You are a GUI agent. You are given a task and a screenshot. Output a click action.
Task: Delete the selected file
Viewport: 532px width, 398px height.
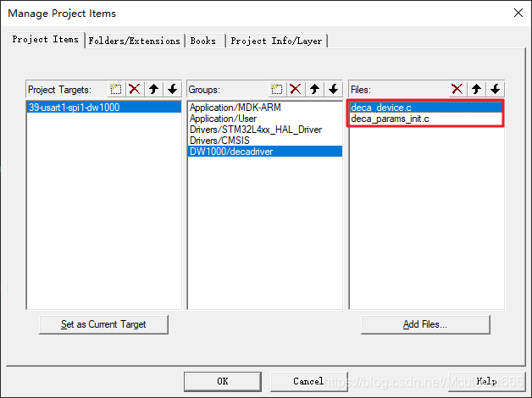pyautogui.click(x=457, y=90)
